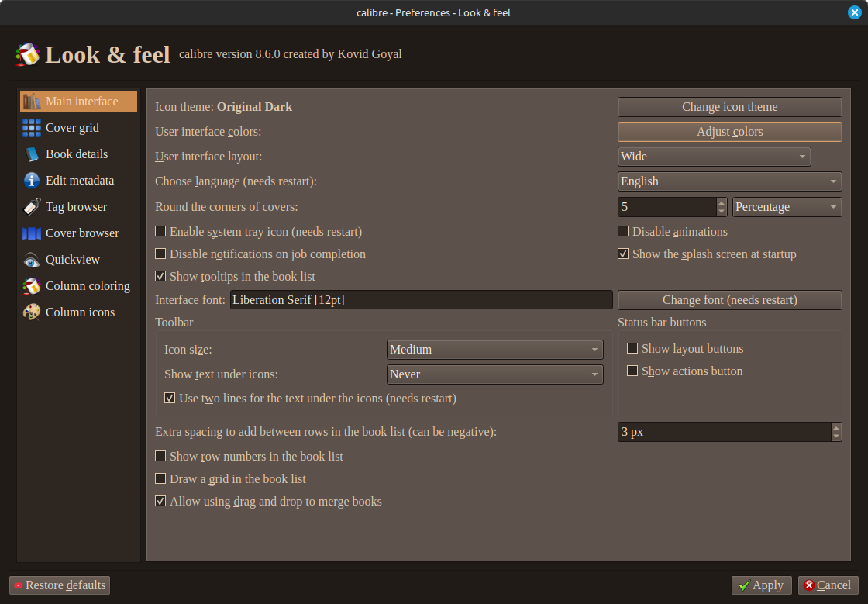Image resolution: width=868 pixels, height=604 pixels.
Task: Switch to the Quickview section
Action: click(78, 260)
